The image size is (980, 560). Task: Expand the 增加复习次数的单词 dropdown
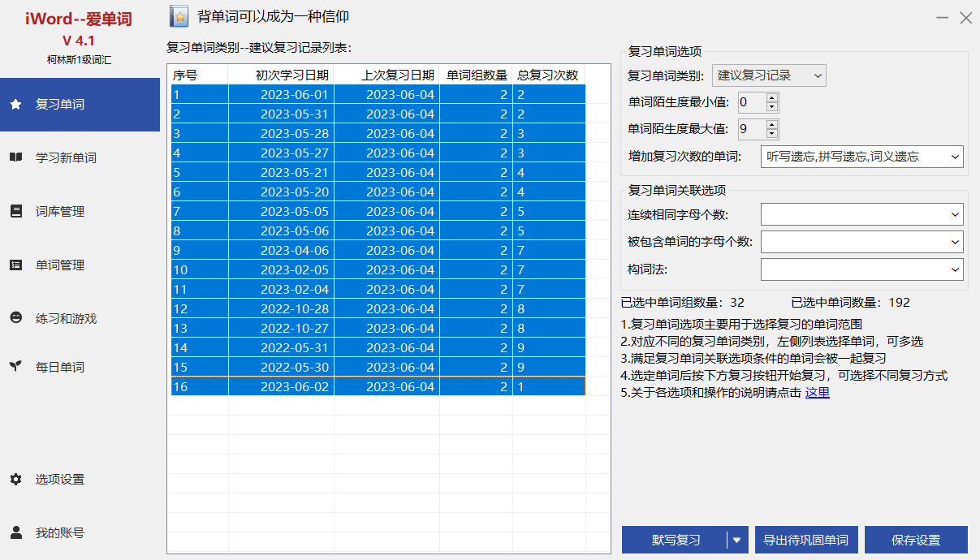pos(861,157)
